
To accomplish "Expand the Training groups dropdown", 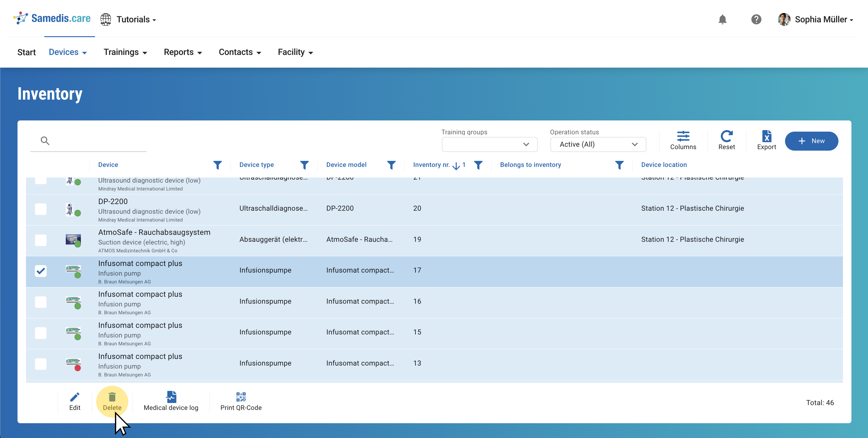I will (489, 144).
